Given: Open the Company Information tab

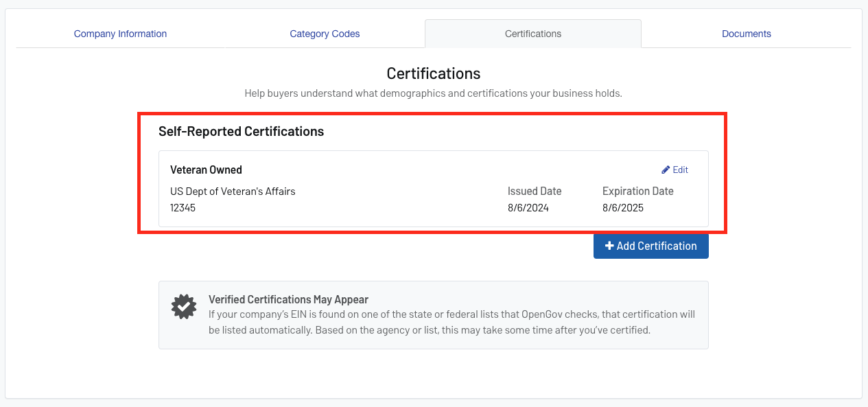Looking at the screenshot, I should tap(120, 33).
